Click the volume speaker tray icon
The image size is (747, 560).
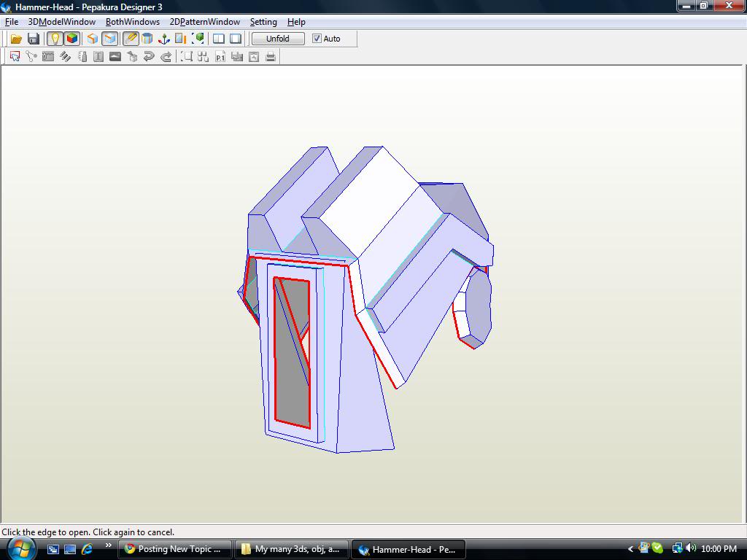[692, 548]
